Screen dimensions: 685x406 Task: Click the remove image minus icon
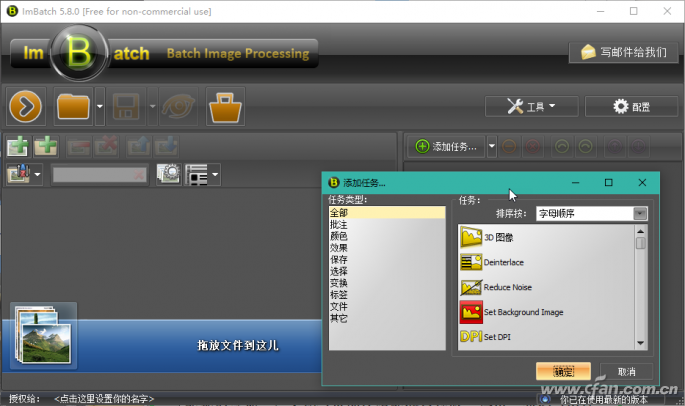point(79,146)
